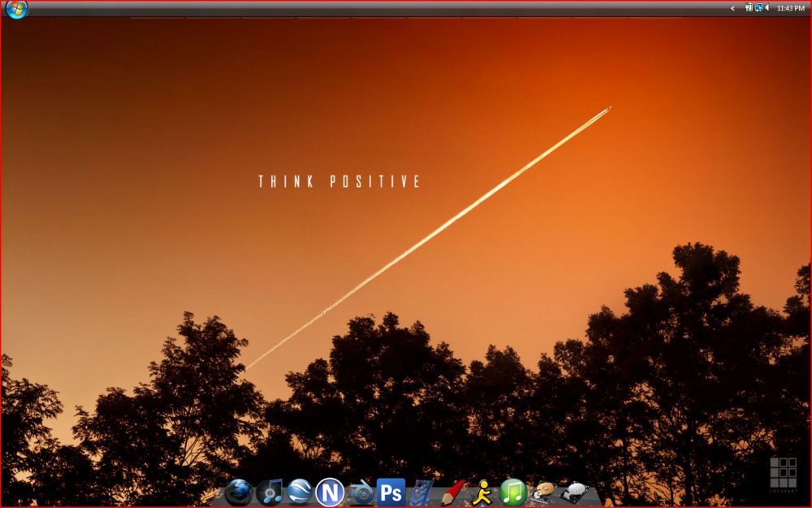Open the Start menu orb

coord(16,10)
